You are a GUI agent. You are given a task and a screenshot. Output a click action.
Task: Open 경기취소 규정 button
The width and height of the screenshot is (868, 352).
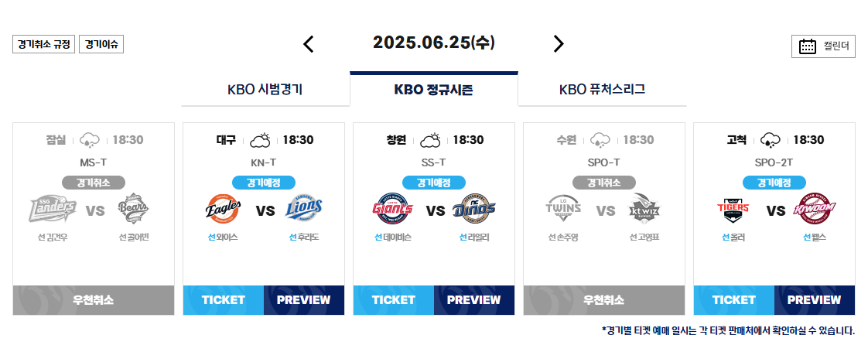coord(44,45)
